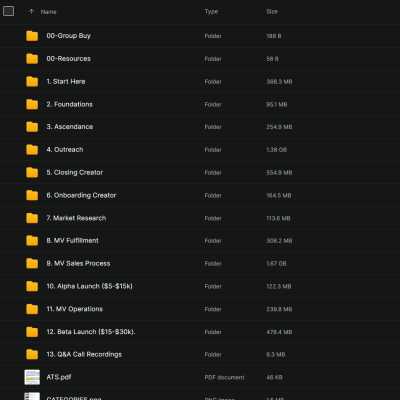Select the "12. Beta Launch ($15-$30k)." name
This screenshot has height=400, width=400.
pos(91,332)
